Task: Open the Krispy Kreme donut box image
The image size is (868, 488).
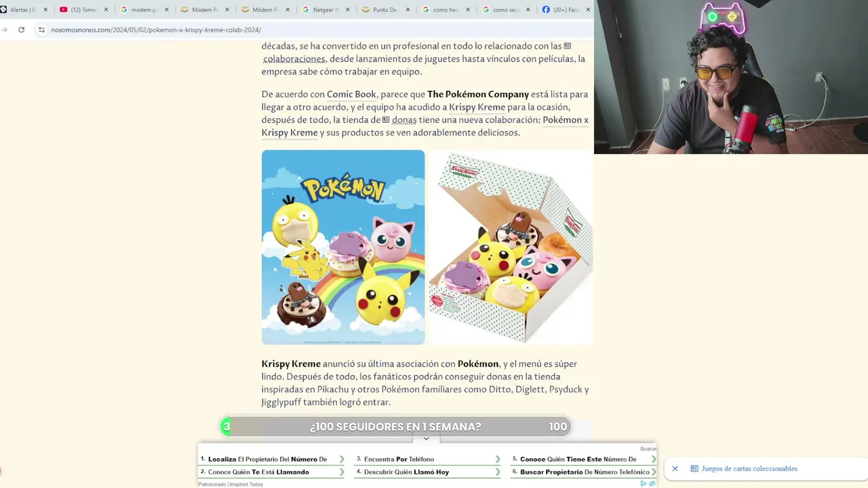Action: pos(511,247)
